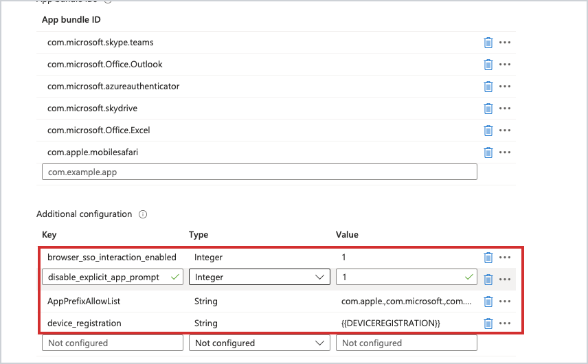Edit the value field containing 1

point(407,277)
